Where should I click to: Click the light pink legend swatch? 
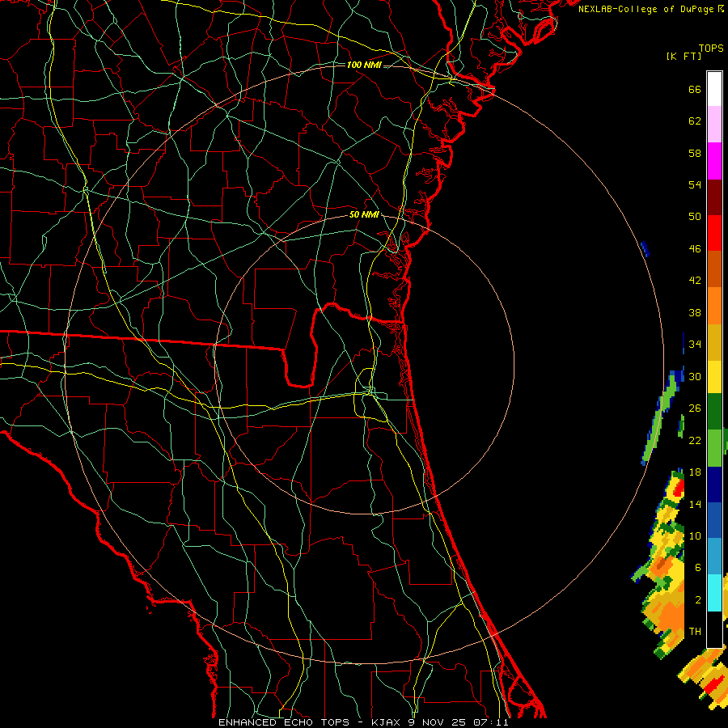tap(714, 125)
